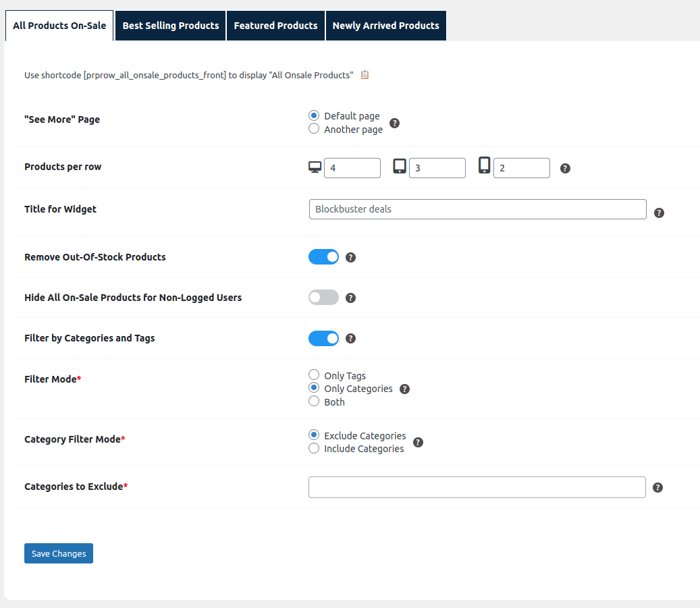Click the Categories to Exclude input field
Image resolution: width=700 pixels, height=608 pixels.
(477, 487)
